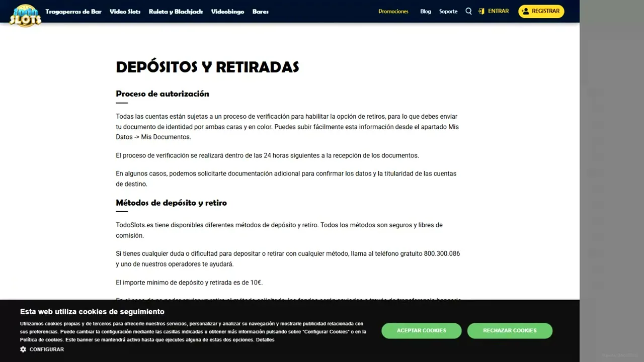This screenshot has height=362, width=644.
Task: Click the DEPÓSITOS Y RETIRADAS heading
Action: [x=207, y=67]
